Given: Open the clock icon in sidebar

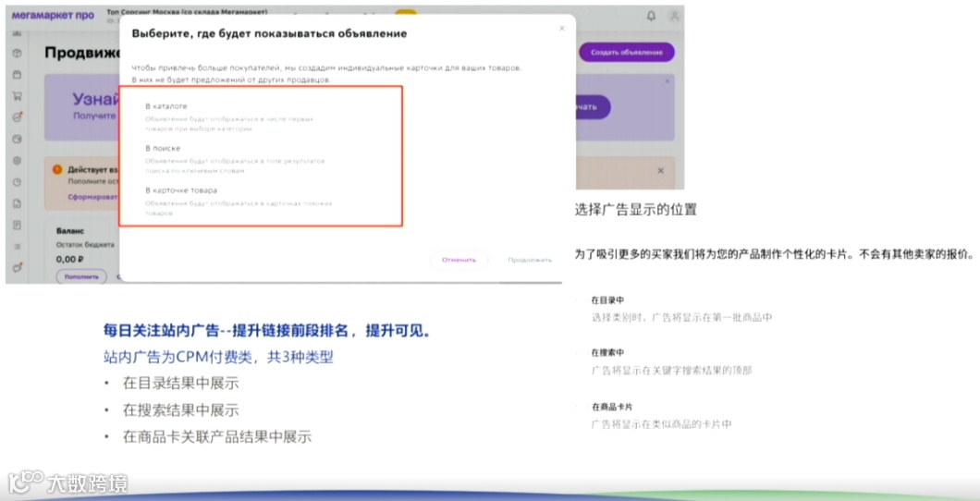Looking at the screenshot, I should click(x=18, y=182).
